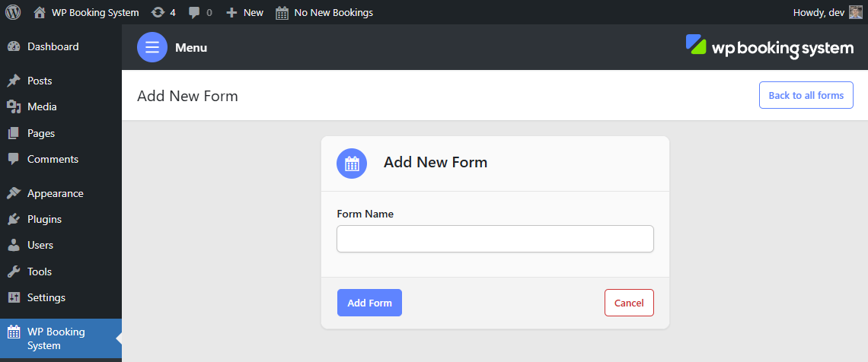Image resolution: width=868 pixels, height=362 pixels.
Task: Expand the Howdy, dev account menu
Action: [828, 12]
